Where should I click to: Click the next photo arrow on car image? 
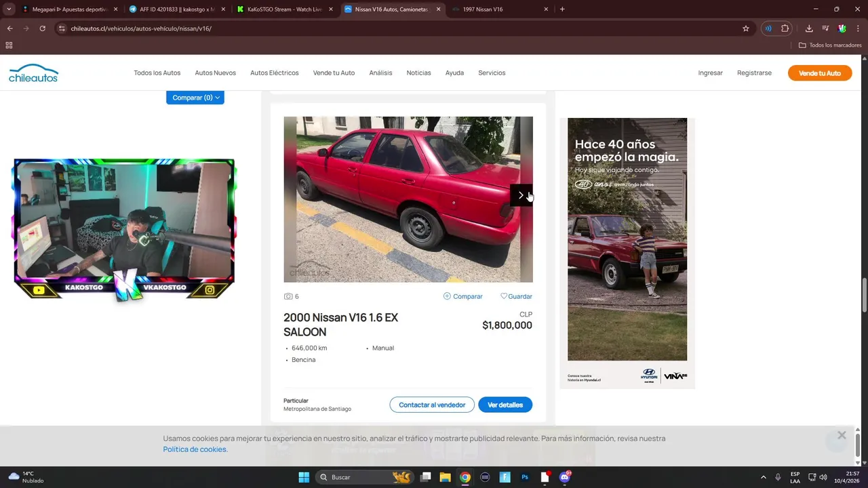pyautogui.click(x=521, y=195)
